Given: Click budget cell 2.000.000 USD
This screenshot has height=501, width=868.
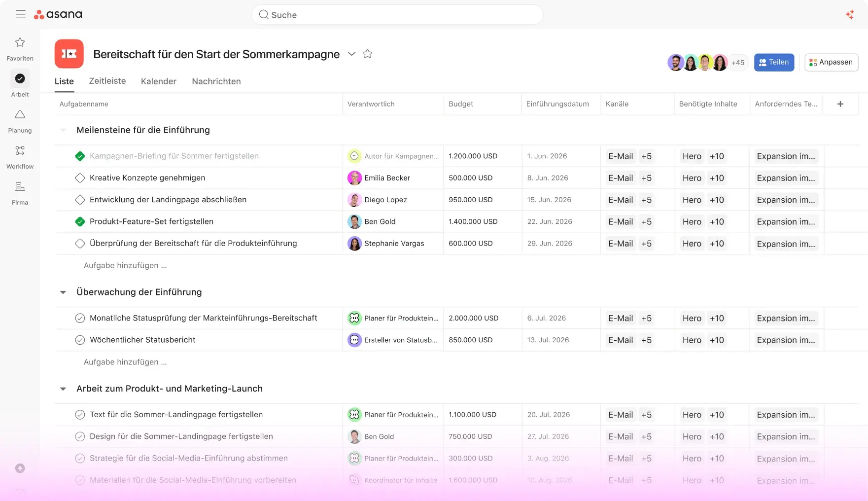Looking at the screenshot, I should (x=483, y=319).
